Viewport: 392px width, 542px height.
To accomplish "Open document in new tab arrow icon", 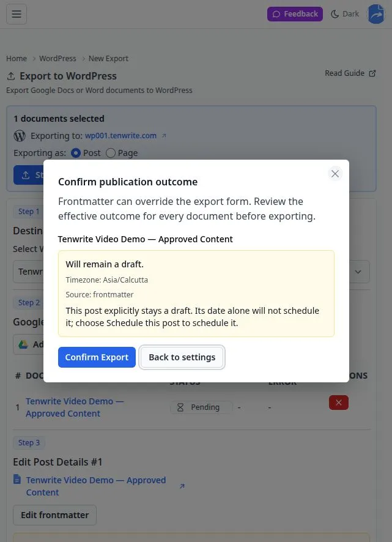I will [x=182, y=486].
